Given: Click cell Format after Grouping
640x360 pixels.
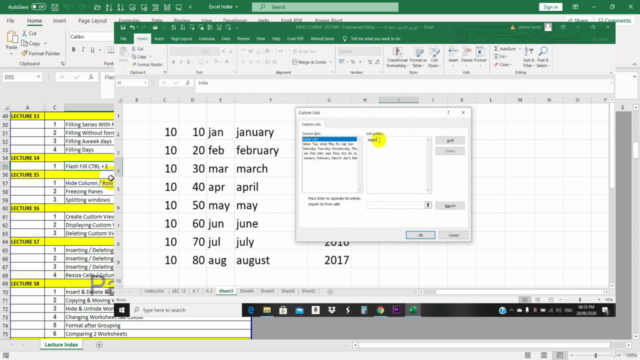Looking at the screenshot, I should [158, 325].
